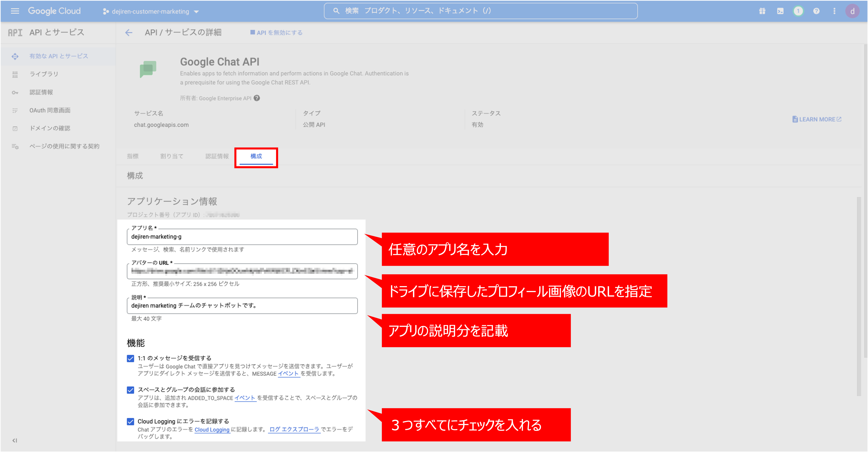Screen dimensions: 868x452
Task: Toggle 'Cloud Logging にエラーを記録する' checkbox
Action: (x=130, y=422)
